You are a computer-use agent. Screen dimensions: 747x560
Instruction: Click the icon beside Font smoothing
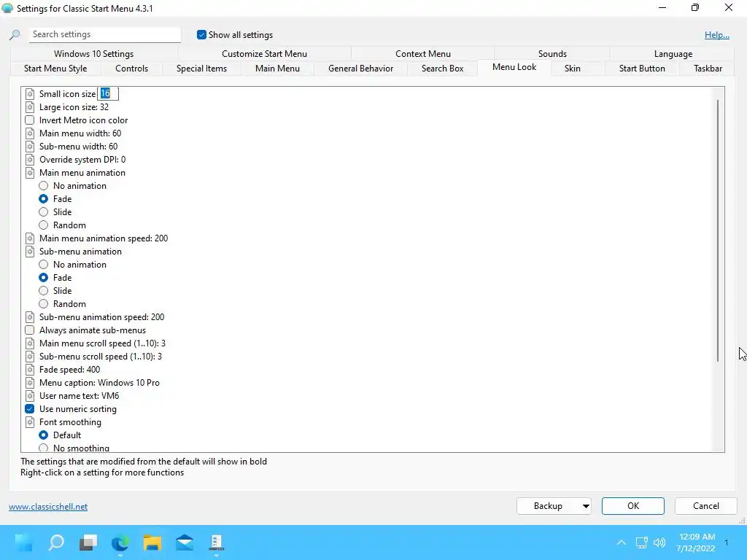[30, 422]
